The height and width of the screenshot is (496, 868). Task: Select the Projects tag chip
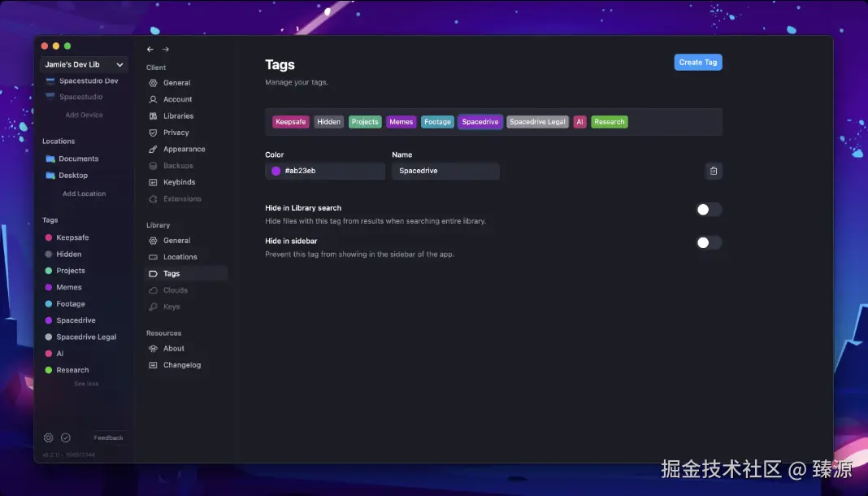tap(365, 122)
